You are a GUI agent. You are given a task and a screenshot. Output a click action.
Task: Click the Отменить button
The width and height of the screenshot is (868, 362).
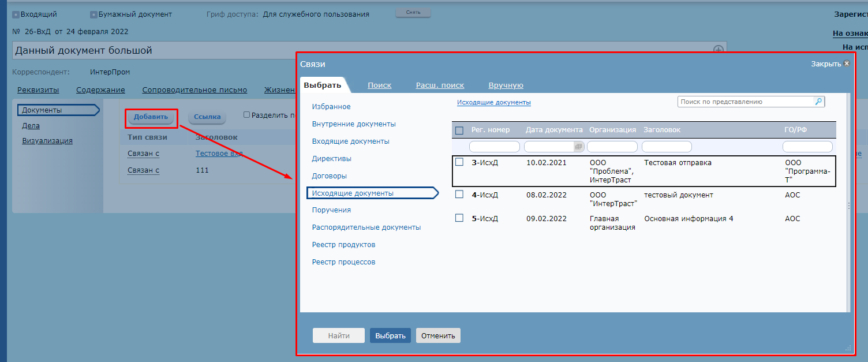coord(438,335)
